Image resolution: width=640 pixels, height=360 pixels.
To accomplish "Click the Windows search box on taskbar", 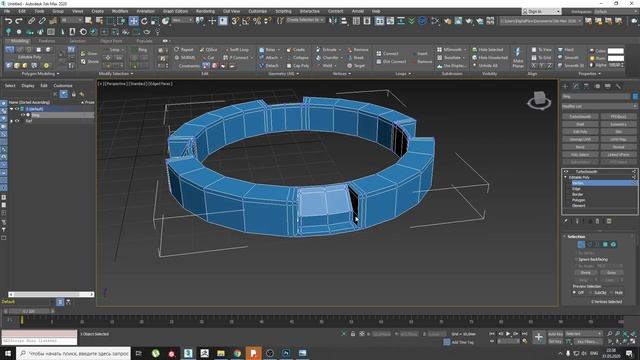I will (74, 353).
